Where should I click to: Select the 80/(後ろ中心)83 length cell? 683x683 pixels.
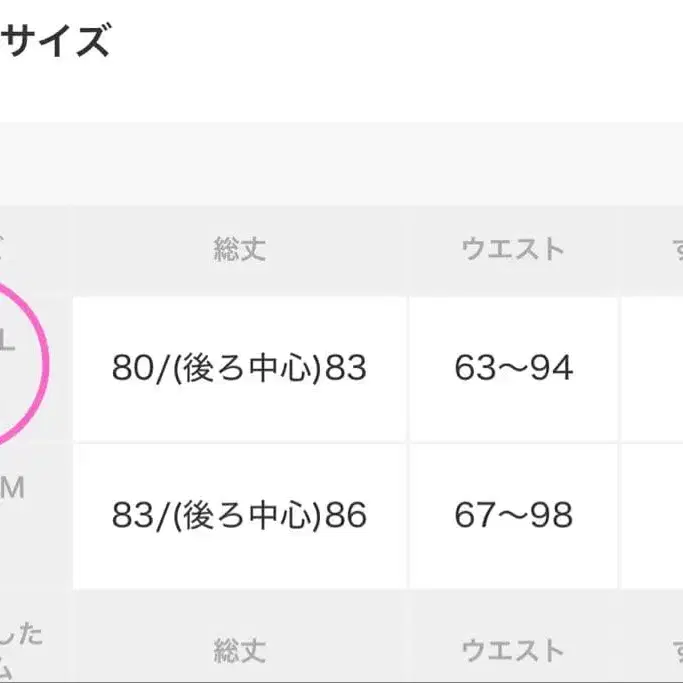click(239, 369)
